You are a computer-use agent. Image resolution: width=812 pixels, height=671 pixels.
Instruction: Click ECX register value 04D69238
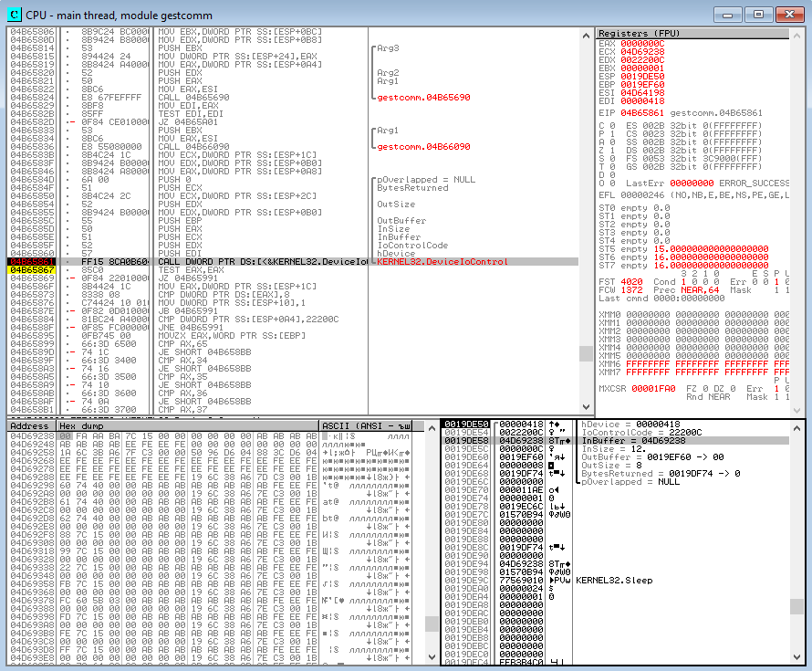(x=642, y=52)
